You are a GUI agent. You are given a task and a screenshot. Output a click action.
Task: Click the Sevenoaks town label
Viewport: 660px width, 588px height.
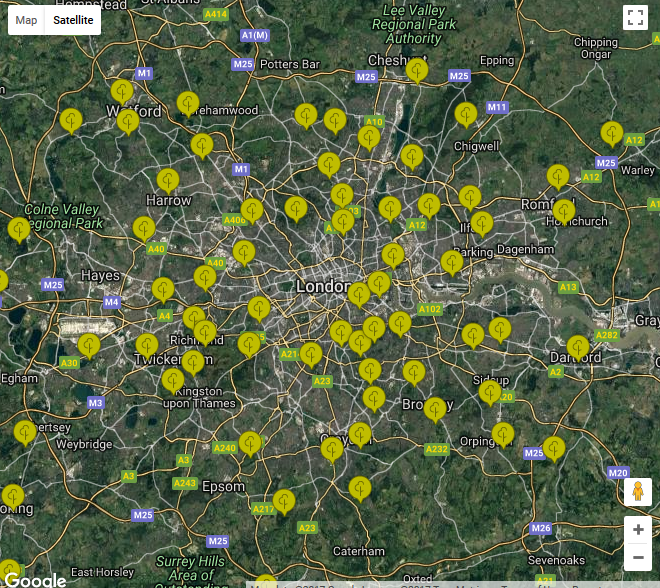click(x=556, y=560)
